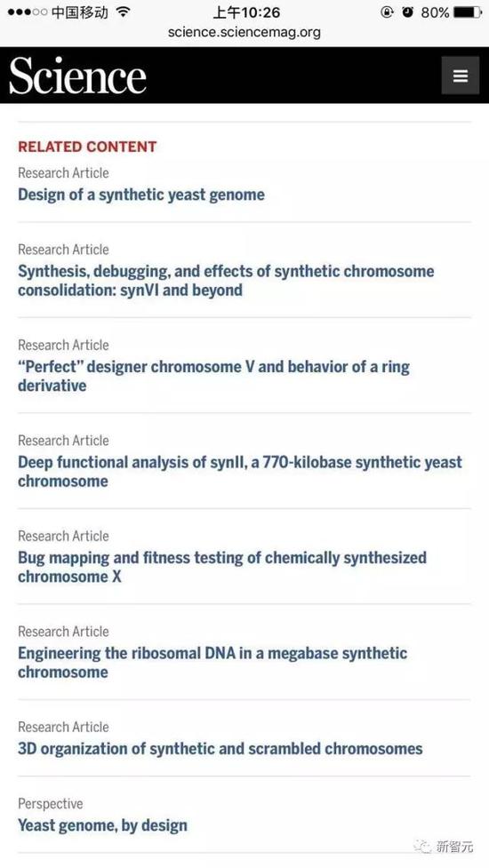Image resolution: width=489 pixels, height=868 pixels.
Task: Click the Science logo
Action: click(77, 76)
